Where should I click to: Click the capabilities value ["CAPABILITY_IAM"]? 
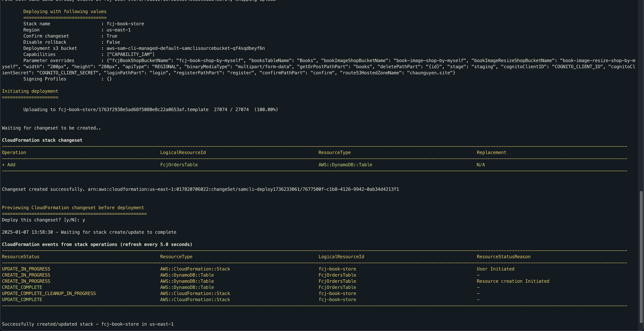coord(131,54)
